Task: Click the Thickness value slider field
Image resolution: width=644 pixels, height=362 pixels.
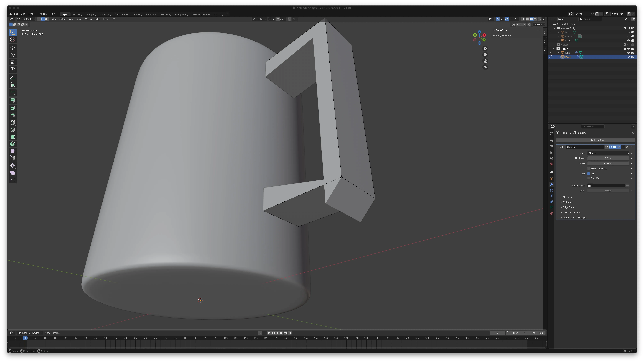Action: click(x=608, y=158)
